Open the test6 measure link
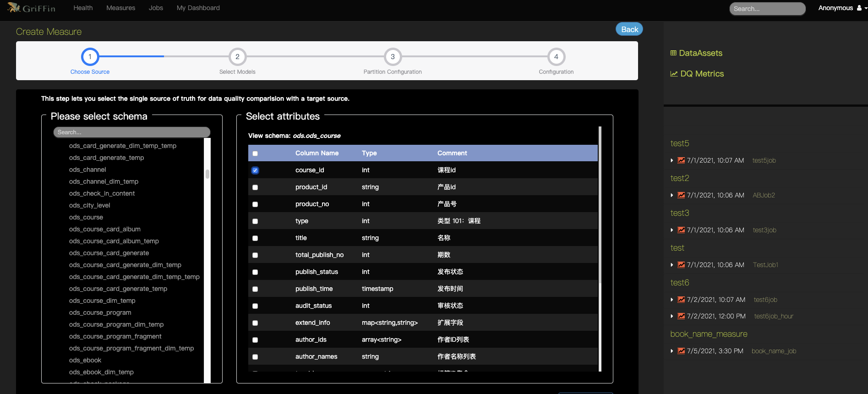 click(680, 283)
